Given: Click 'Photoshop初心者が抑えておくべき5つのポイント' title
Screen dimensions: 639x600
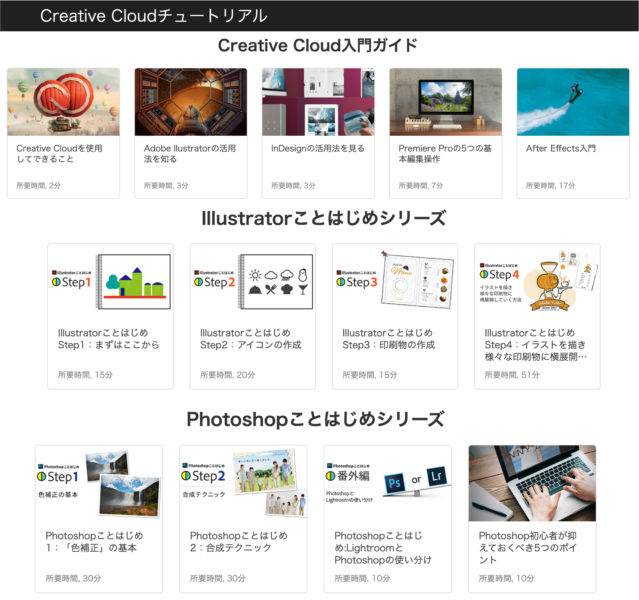Looking at the screenshot, I should (x=528, y=548).
